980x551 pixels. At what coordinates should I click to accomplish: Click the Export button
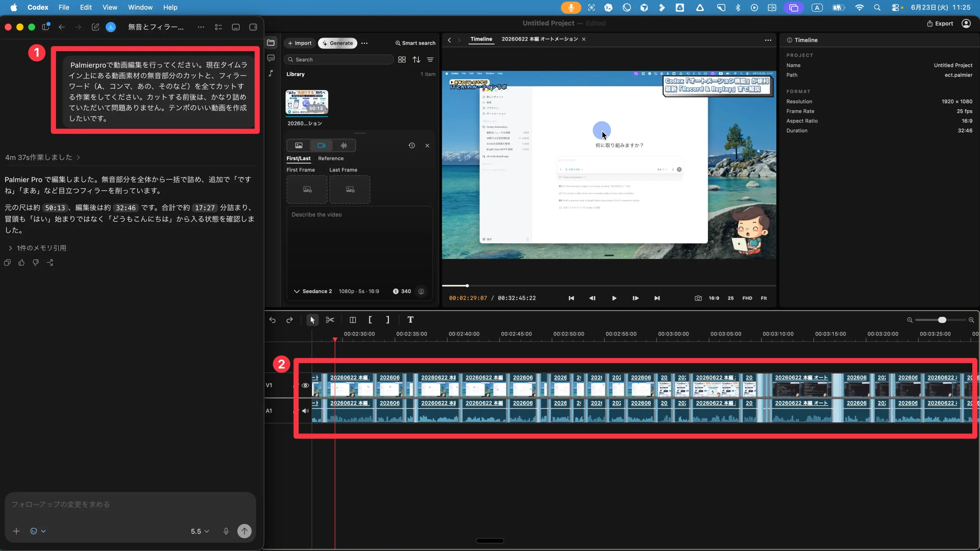tap(940, 23)
